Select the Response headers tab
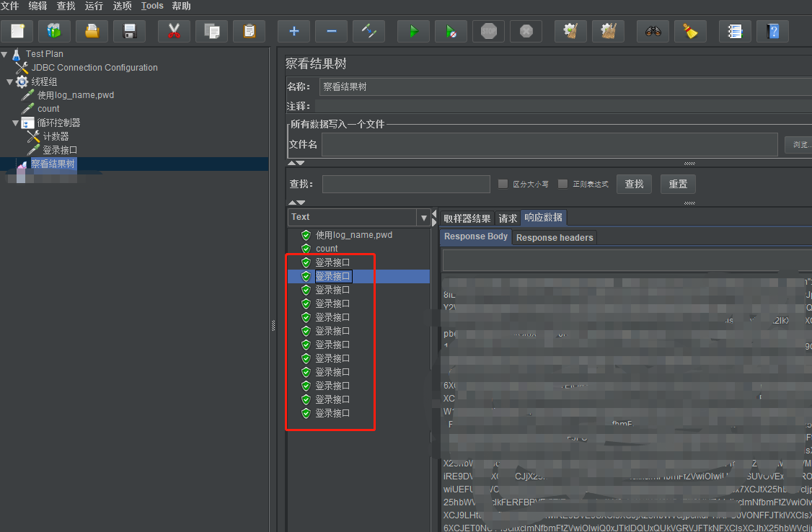The height and width of the screenshot is (532, 812). click(555, 238)
